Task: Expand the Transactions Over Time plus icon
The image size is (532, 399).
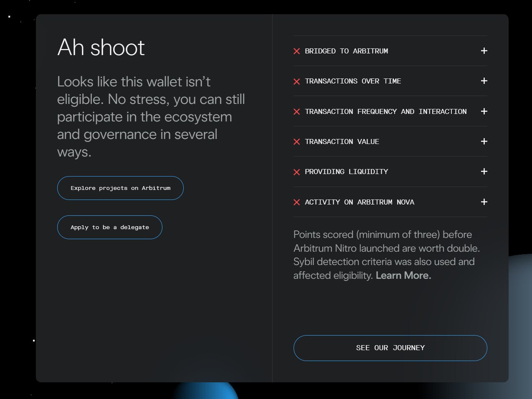Action: (x=484, y=81)
